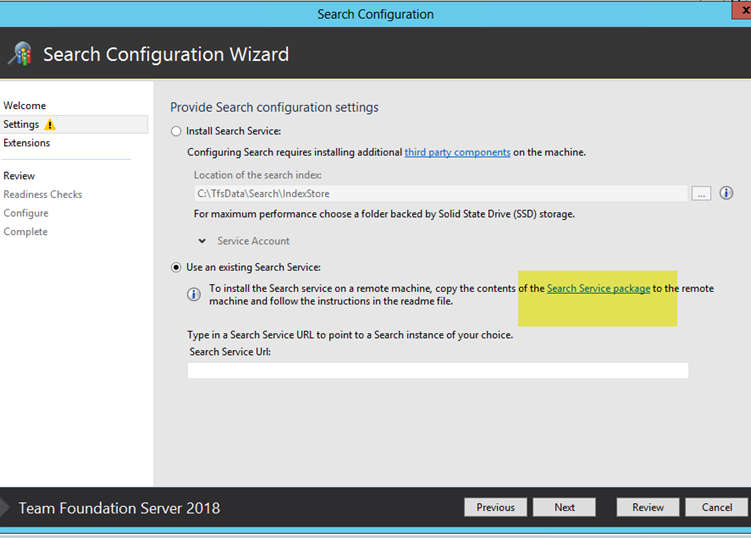Click the 'Search Service Url:' label
The width and height of the screenshot is (751, 538).
tap(230, 352)
